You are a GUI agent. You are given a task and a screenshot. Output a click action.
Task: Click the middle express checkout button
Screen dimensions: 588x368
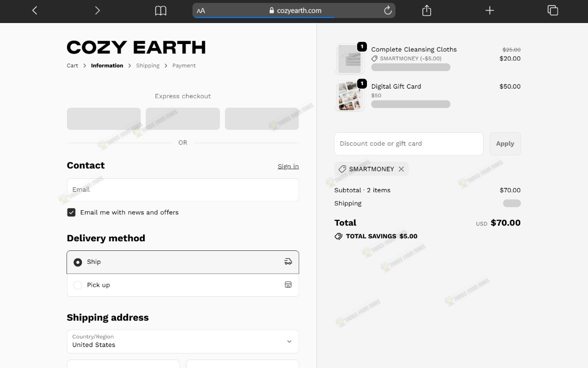(x=182, y=119)
